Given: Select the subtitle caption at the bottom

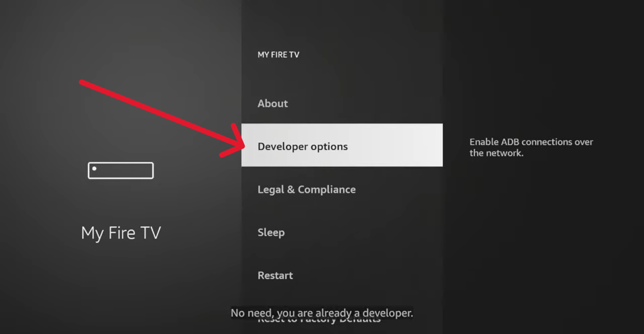Looking at the screenshot, I should (322, 313).
